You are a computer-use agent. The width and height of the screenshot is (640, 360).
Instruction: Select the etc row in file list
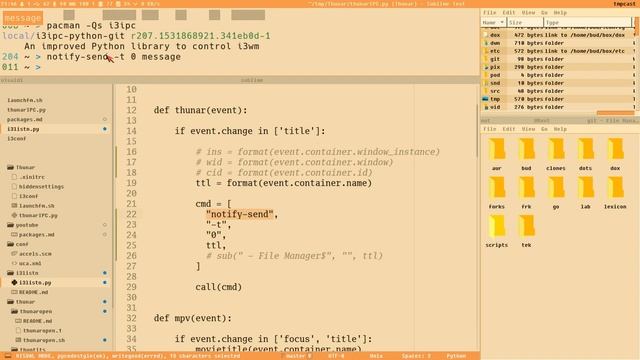(558, 51)
